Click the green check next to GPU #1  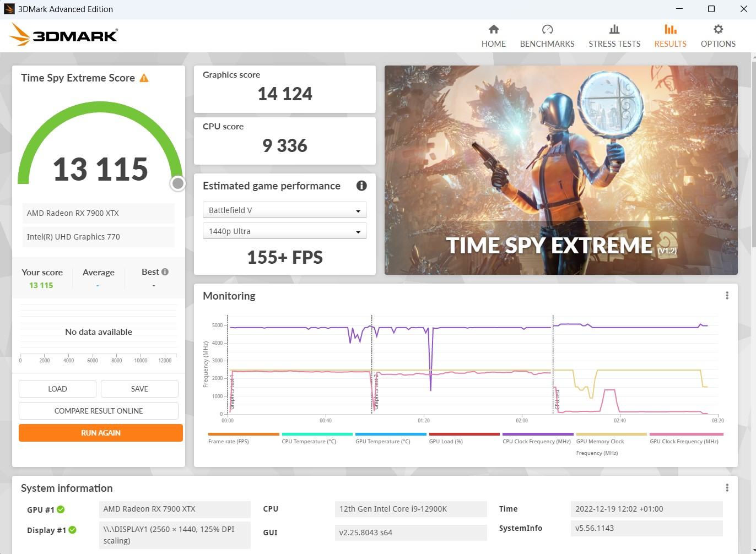[x=61, y=509]
